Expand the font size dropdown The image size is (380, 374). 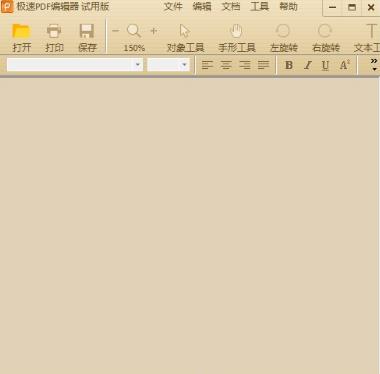tap(184, 65)
